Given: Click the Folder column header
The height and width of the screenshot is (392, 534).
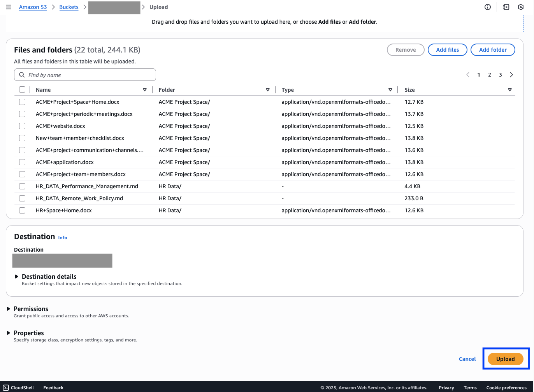Looking at the screenshot, I should (167, 90).
